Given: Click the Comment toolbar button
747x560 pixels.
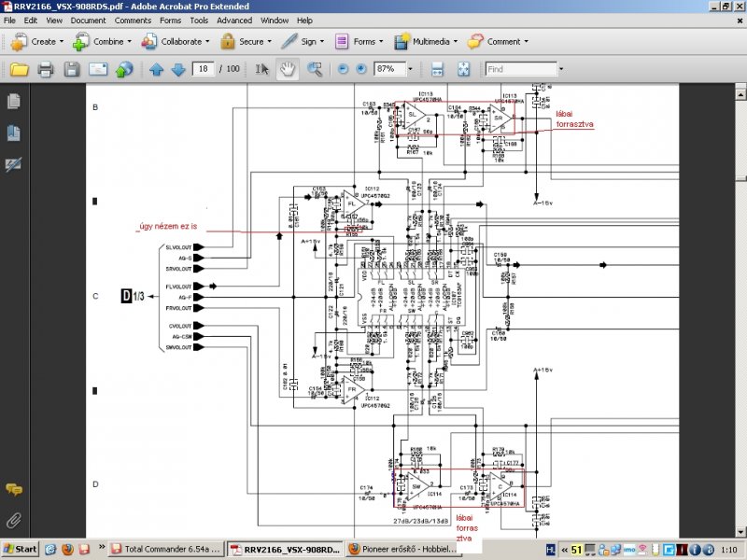Looking at the screenshot, I should click(x=498, y=41).
